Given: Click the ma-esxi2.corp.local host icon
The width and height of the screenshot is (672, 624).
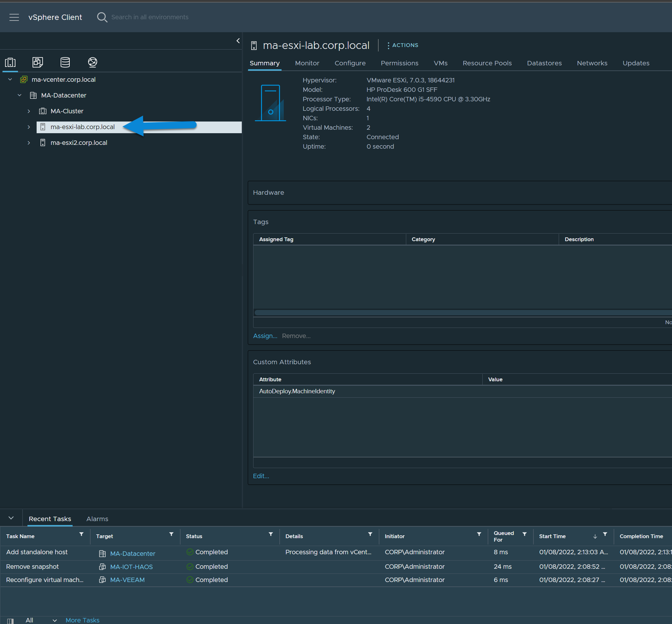Looking at the screenshot, I should [x=43, y=142].
